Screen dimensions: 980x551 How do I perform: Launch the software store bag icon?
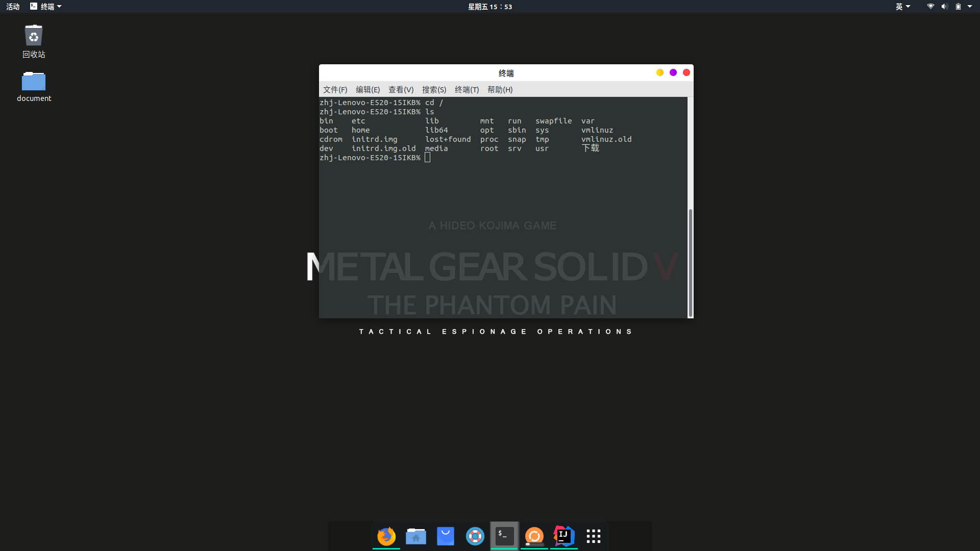point(446,536)
